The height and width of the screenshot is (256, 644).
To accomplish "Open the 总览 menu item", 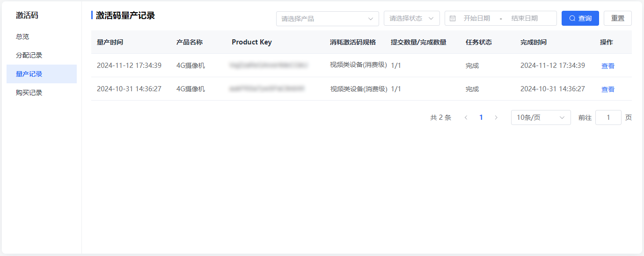I will (x=42, y=37).
